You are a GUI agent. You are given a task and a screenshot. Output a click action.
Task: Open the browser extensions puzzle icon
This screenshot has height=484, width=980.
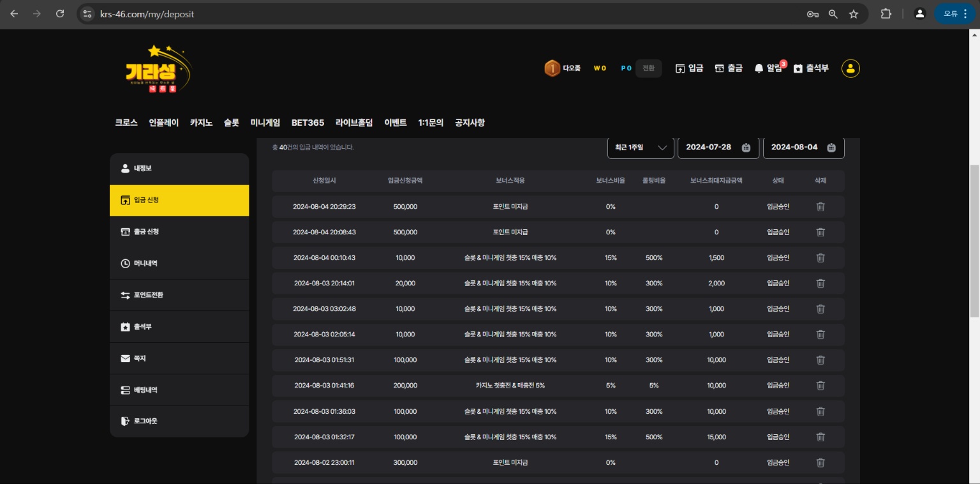pyautogui.click(x=886, y=14)
